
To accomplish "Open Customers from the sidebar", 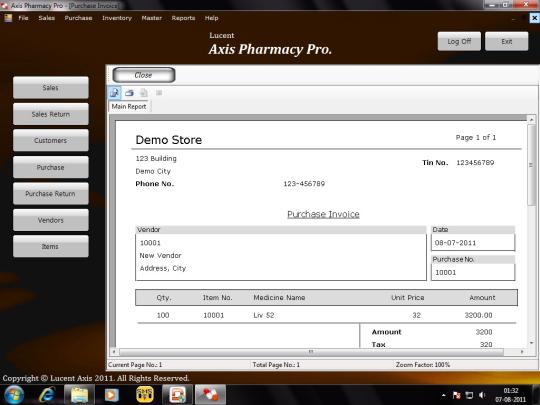I will [x=51, y=141].
